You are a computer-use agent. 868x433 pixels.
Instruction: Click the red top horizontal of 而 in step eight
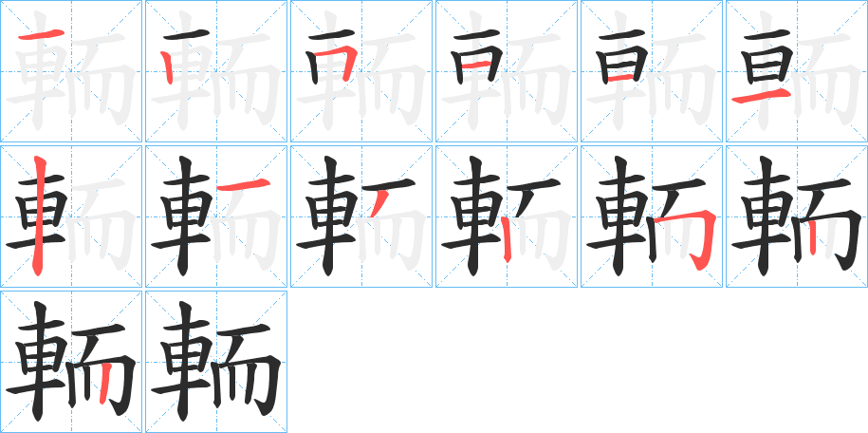tap(243, 185)
